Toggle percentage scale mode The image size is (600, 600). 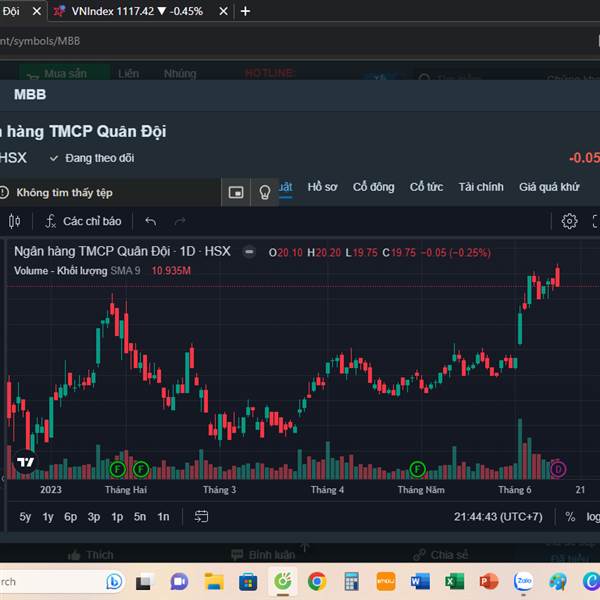[x=570, y=517]
